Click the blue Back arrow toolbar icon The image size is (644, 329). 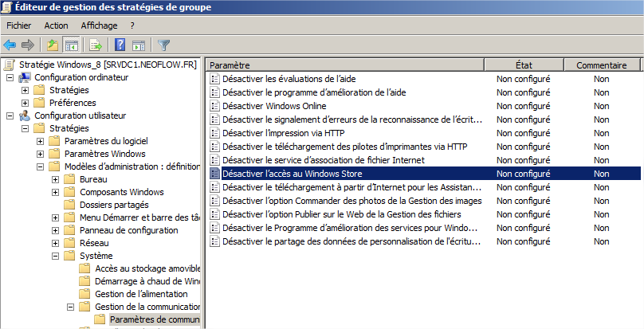(x=10, y=45)
